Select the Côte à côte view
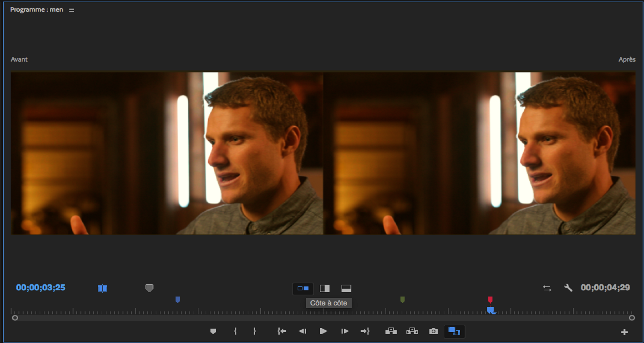The height and width of the screenshot is (343, 644). click(303, 288)
